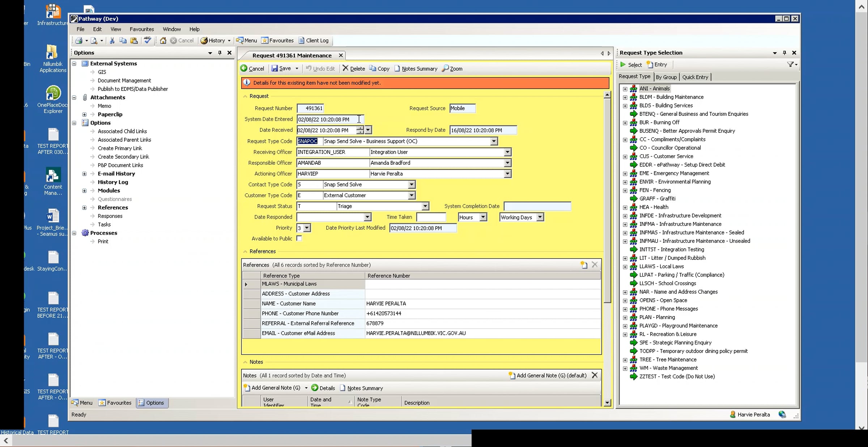The image size is (868, 447).
Task: Run the ABC spell check tool
Action: click(x=147, y=40)
